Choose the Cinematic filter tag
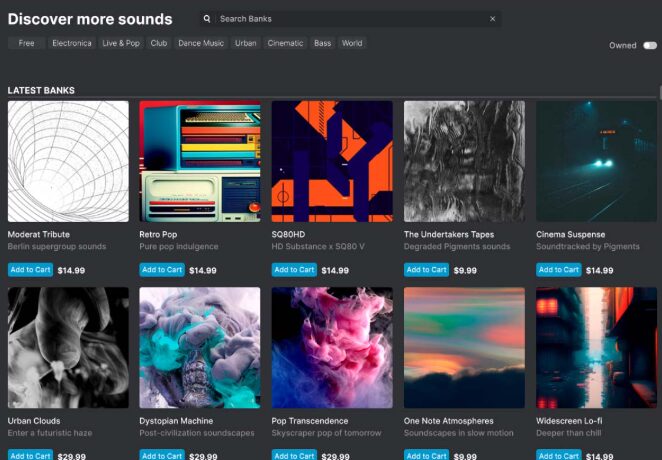Image resolution: width=662 pixels, height=460 pixels. (285, 43)
